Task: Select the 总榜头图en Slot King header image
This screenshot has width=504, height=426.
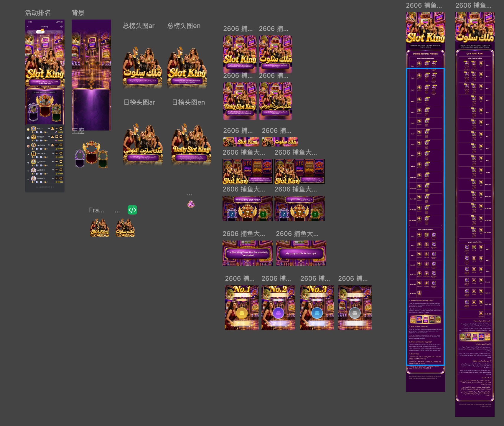Action: tap(187, 67)
